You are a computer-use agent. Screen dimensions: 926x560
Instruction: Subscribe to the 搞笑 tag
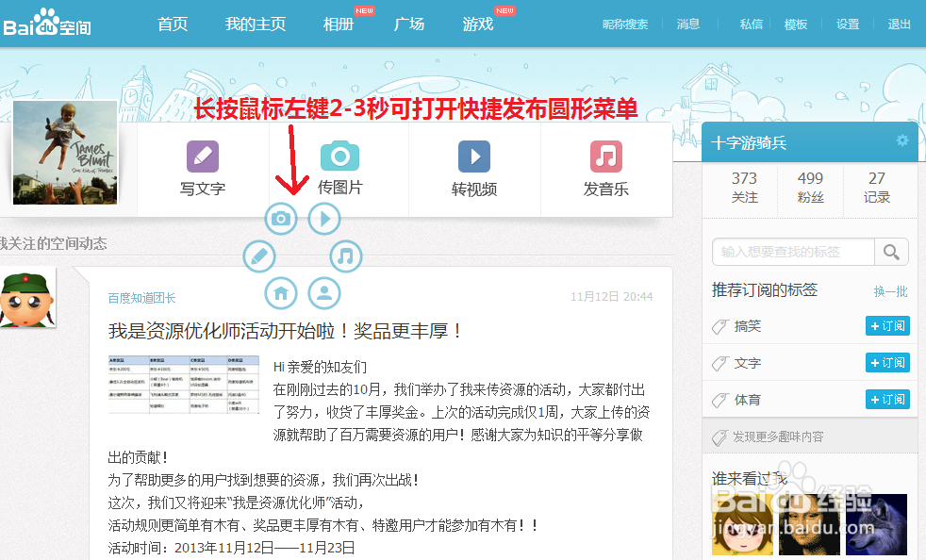tap(887, 326)
